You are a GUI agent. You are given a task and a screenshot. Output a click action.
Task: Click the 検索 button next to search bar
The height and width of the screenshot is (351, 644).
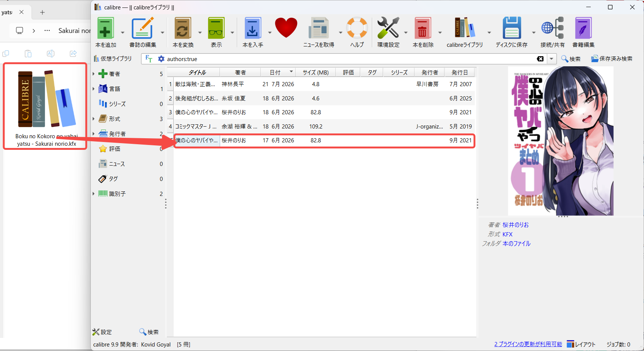click(571, 59)
